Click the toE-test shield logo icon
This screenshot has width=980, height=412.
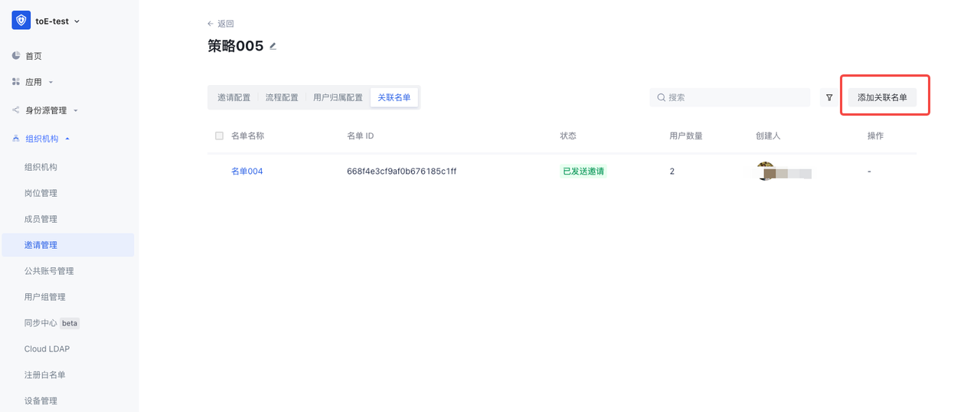21,21
